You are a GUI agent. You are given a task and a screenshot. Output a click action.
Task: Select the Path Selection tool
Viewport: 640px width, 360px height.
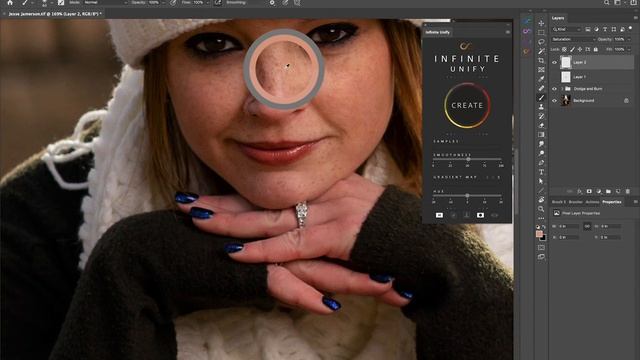[x=541, y=181]
